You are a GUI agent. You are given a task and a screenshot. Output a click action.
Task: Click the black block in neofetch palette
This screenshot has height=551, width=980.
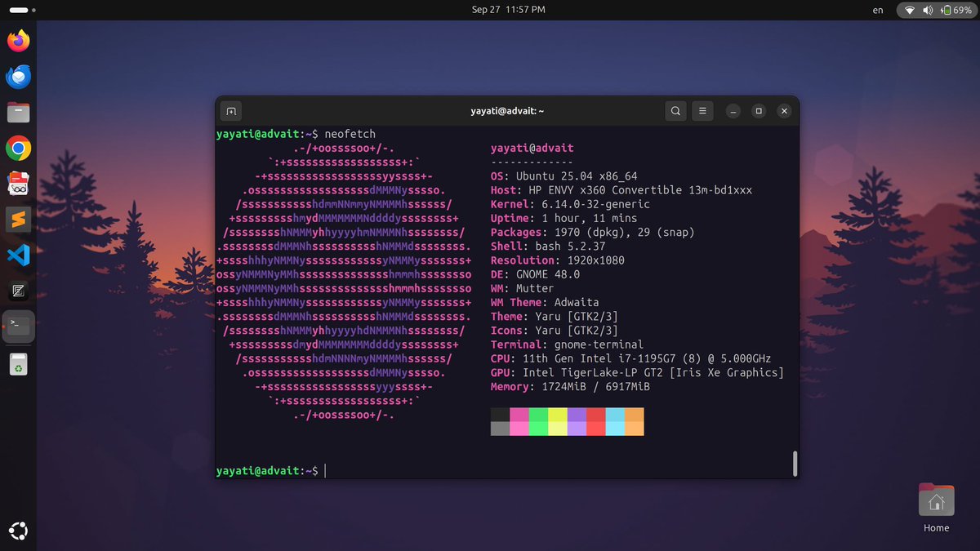point(501,415)
